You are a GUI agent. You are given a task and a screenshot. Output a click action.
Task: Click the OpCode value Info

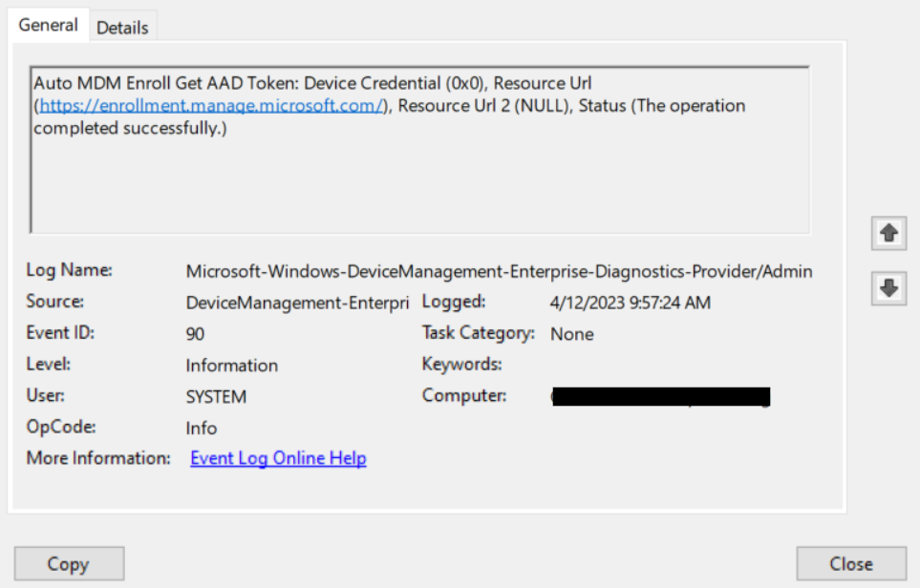(202, 428)
